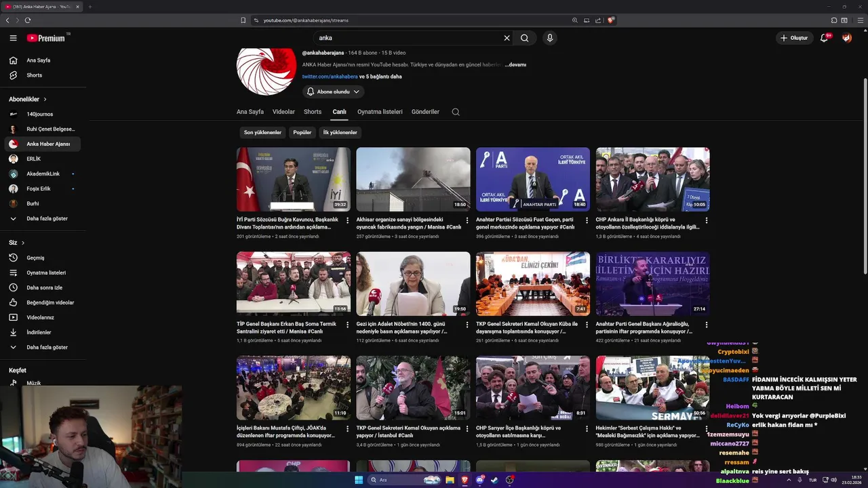The width and height of the screenshot is (868, 488).
Task: Open options for Hekimler Serbest Çalışma video
Action: (707, 429)
